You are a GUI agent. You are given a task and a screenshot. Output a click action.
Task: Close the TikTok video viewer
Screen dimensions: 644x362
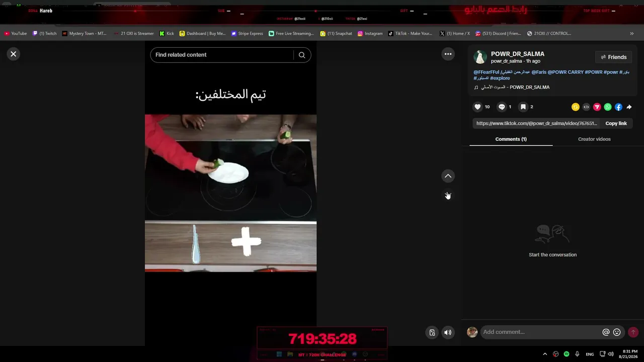pyautogui.click(x=14, y=54)
